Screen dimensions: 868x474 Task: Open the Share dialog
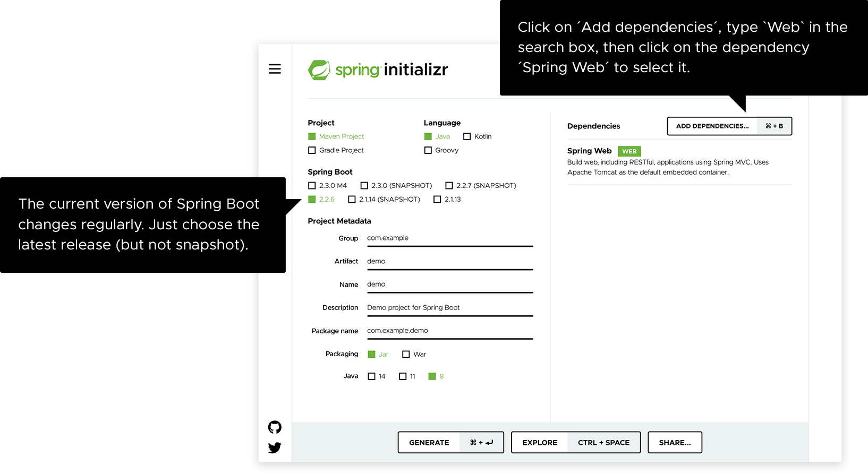tap(675, 442)
